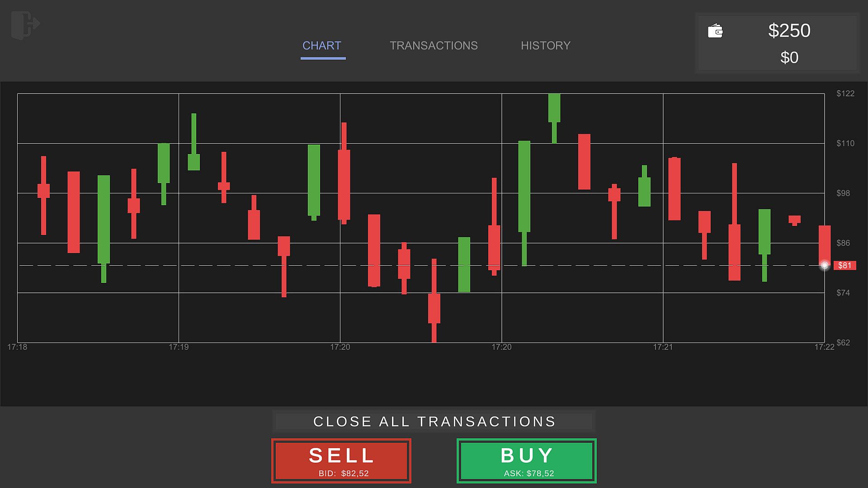Select the lowest red candlestick touching chart bottom
868x488 pixels.
434,308
